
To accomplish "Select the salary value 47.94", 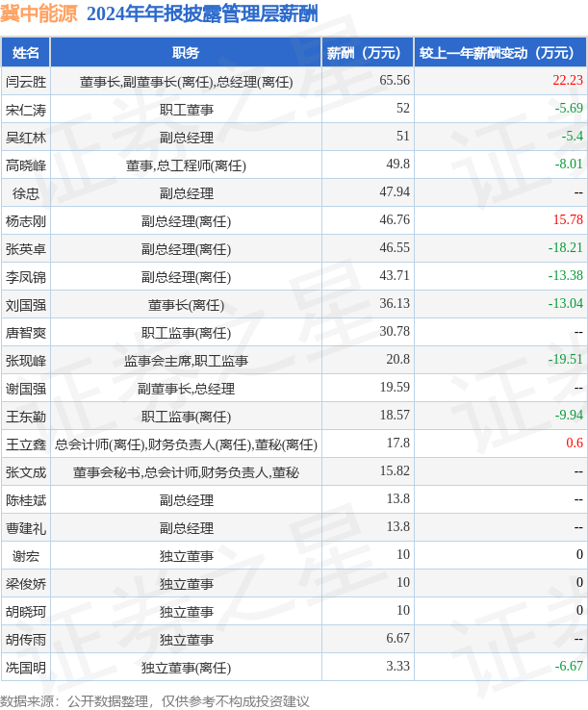I will point(395,192).
